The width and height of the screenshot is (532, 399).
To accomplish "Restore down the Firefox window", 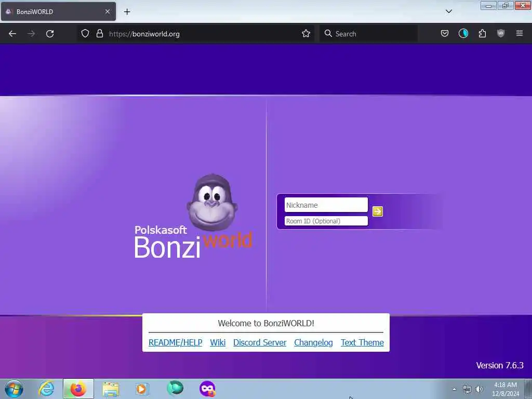I will 506,6.
